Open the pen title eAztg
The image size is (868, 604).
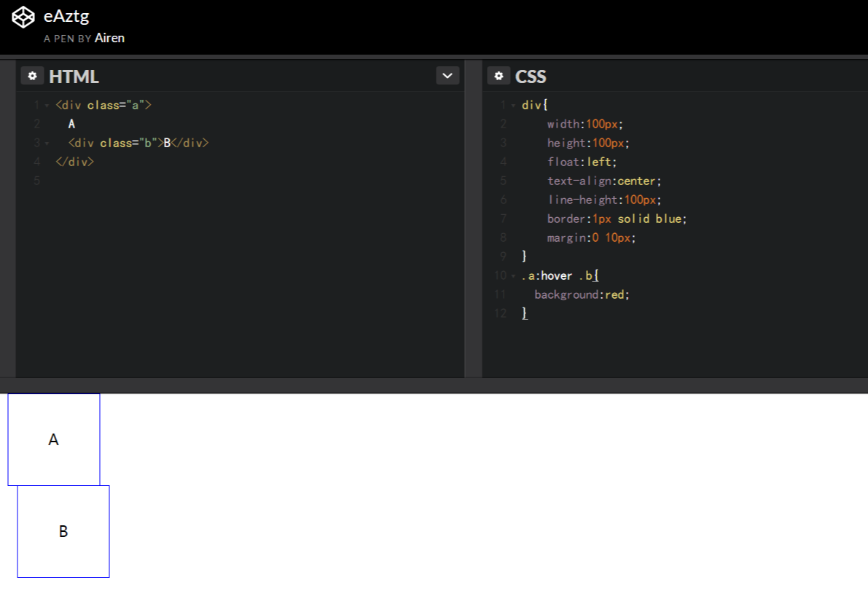coord(66,15)
